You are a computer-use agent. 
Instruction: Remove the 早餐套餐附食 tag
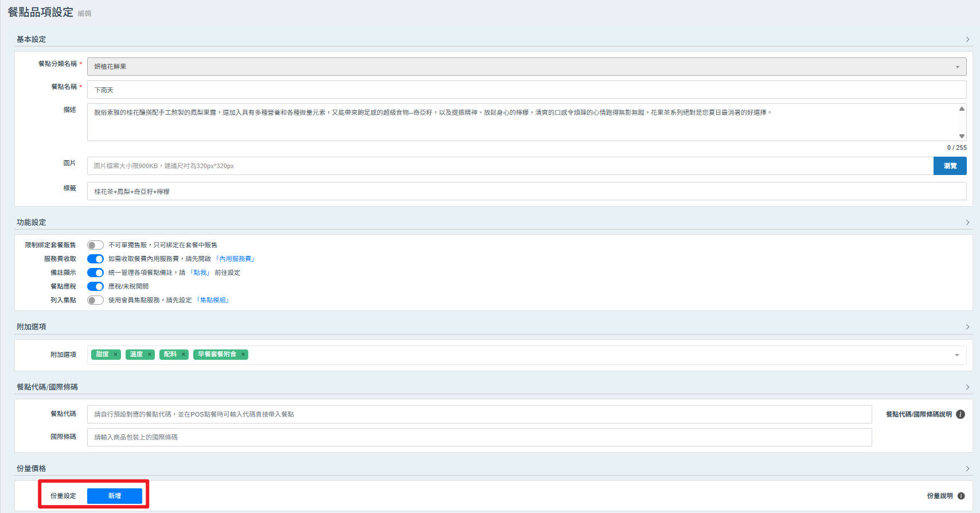click(243, 355)
